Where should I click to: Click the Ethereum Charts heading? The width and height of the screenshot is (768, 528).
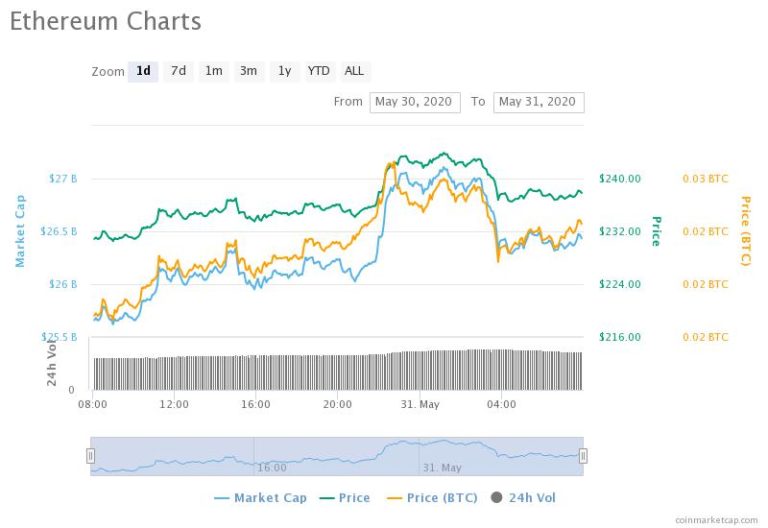pyautogui.click(x=105, y=20)
